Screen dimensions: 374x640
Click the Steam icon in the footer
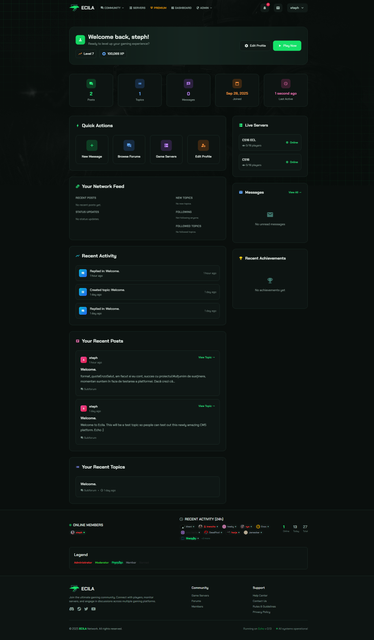79,609
